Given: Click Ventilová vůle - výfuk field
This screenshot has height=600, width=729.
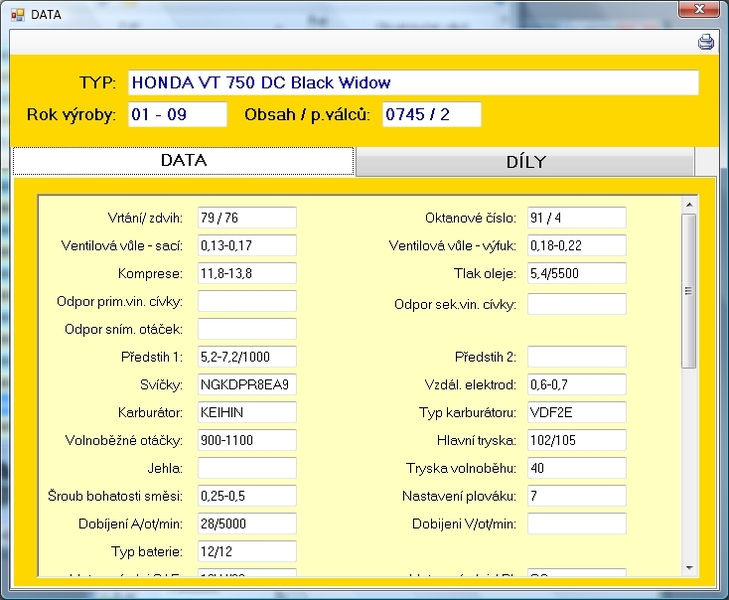Looking at the screenshot, I should click(577, 245).
